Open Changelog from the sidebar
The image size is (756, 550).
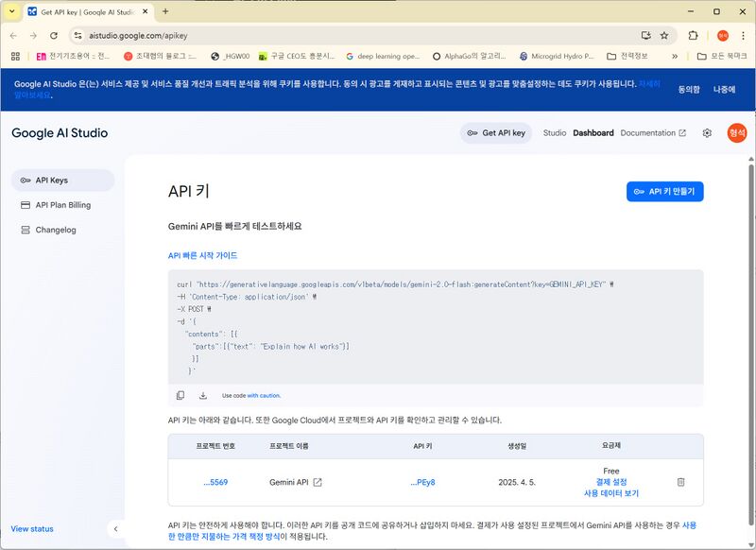56,230
